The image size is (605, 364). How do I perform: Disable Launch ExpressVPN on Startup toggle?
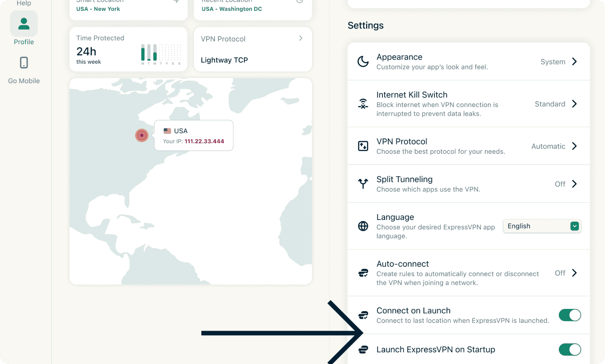coord(569,350)
